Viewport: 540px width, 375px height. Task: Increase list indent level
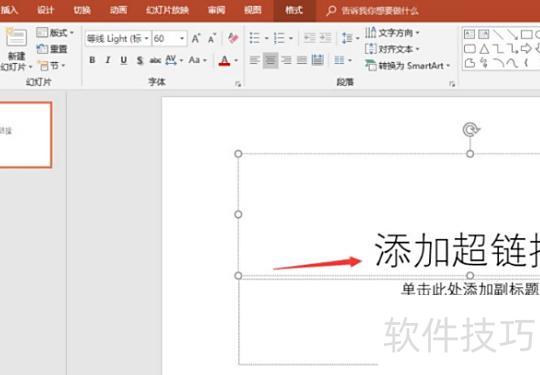(x=325, y=38)
